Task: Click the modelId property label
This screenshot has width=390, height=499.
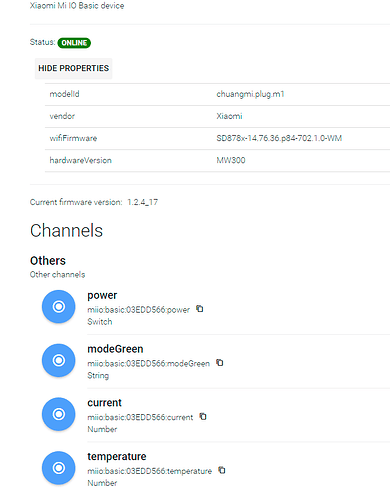Action: point(64,94)
